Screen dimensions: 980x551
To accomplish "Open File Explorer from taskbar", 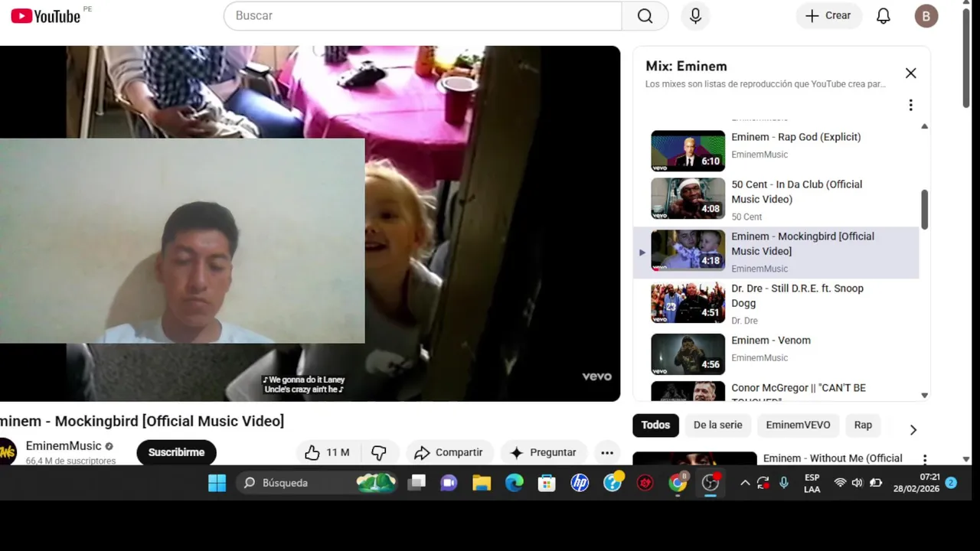I will point(482,483).
